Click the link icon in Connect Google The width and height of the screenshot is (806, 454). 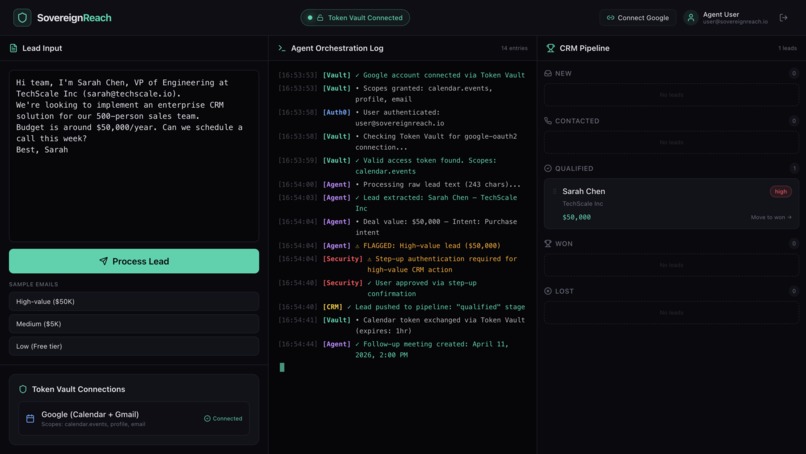click(610, 18)
